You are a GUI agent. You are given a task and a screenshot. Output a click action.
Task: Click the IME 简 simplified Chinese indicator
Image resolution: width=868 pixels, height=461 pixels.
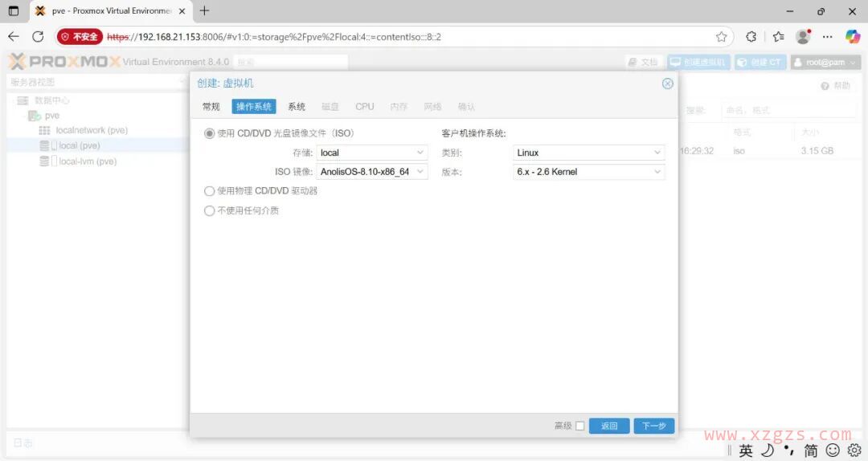[x=810, y=451]
